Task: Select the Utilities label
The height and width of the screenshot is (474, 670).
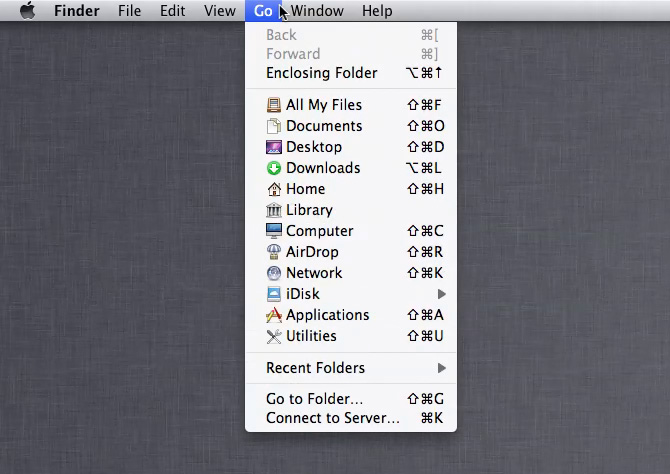Action: click(311, 336)
